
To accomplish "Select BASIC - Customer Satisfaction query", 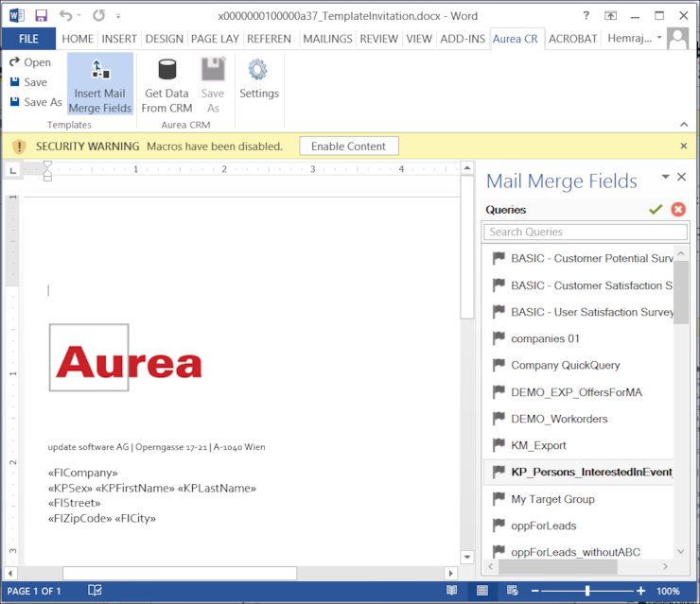I will (x=580, y=285).
